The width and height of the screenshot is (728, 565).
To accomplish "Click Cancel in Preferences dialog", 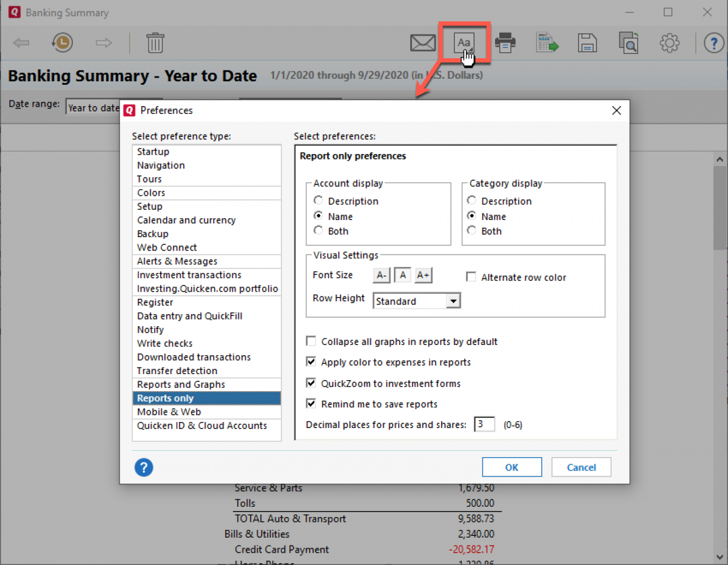I will 581,467.
